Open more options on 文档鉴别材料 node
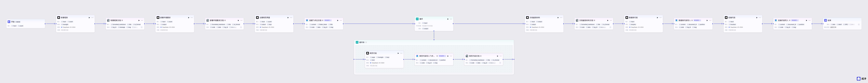 [561, 17]
